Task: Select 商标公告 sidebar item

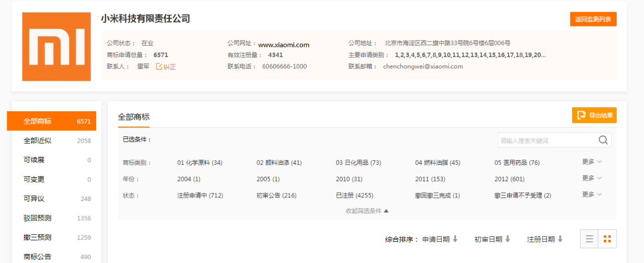Action: click(x=56, y=256)
